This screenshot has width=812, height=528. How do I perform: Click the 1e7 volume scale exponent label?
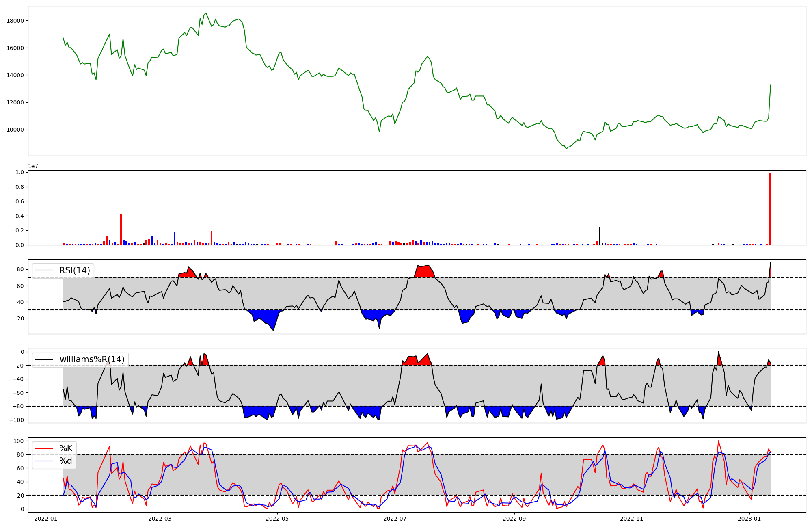tap(33, 166)
